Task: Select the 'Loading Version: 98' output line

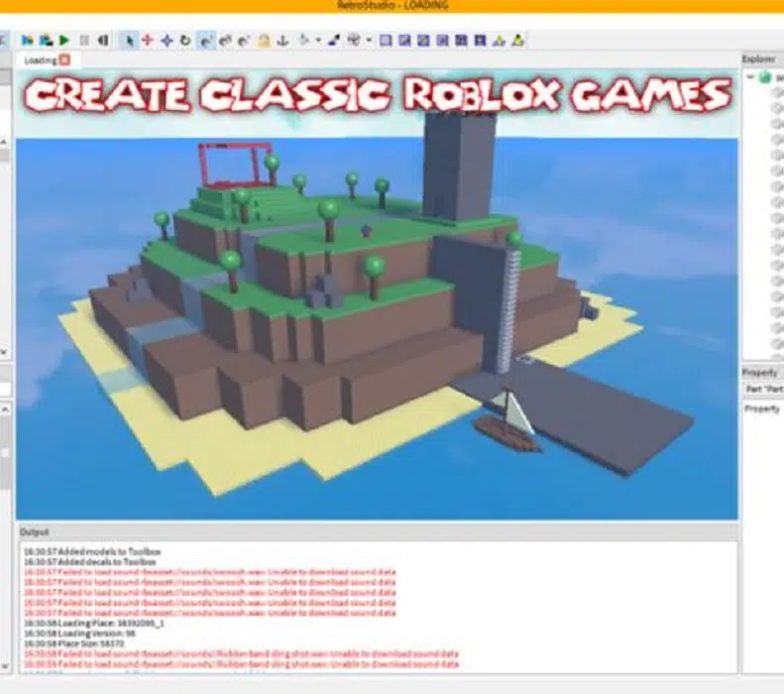Action: coord(80,634)
